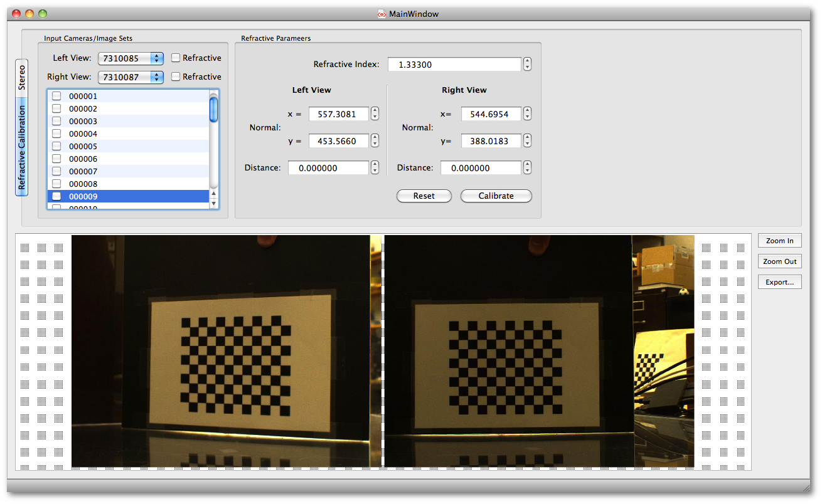Select the Refractive Calibration tab
This screenshot has width=822, height=504.
[x=22, y=147]
